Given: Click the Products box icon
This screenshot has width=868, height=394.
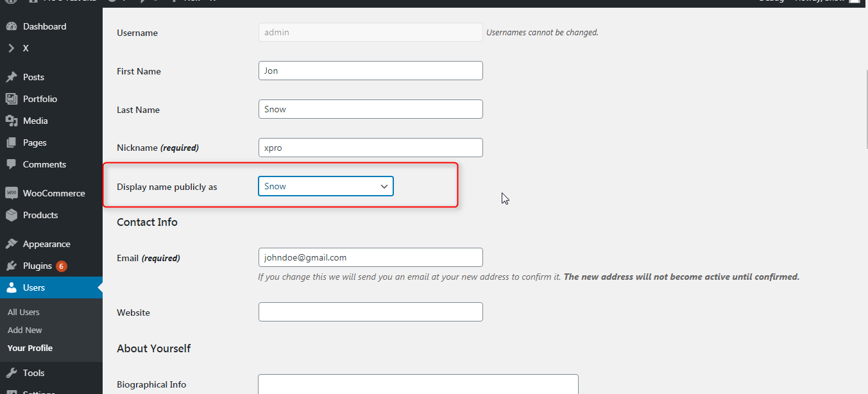Looking at the screenshot, I should click(x=11, y=215).
